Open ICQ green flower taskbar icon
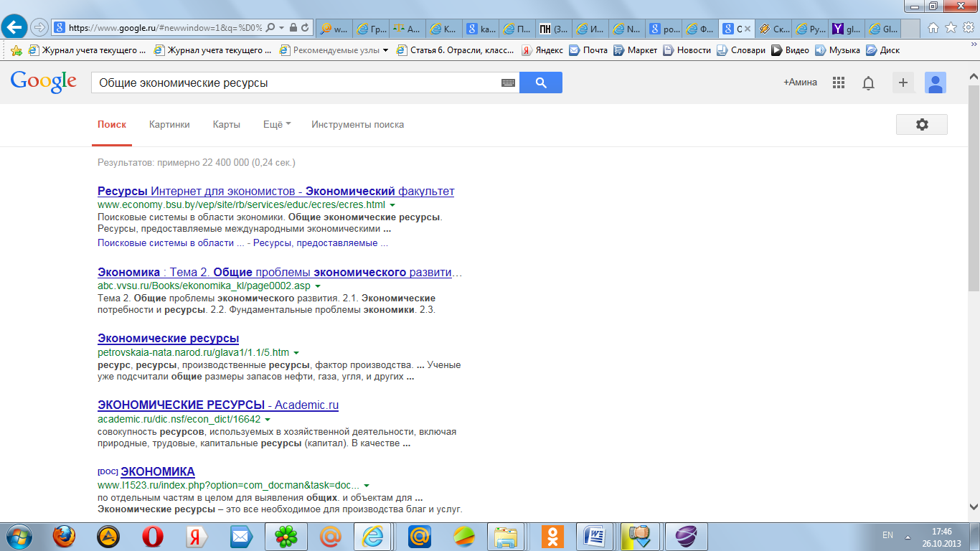Viewport: 980px width, 551px height. point(286,536)
